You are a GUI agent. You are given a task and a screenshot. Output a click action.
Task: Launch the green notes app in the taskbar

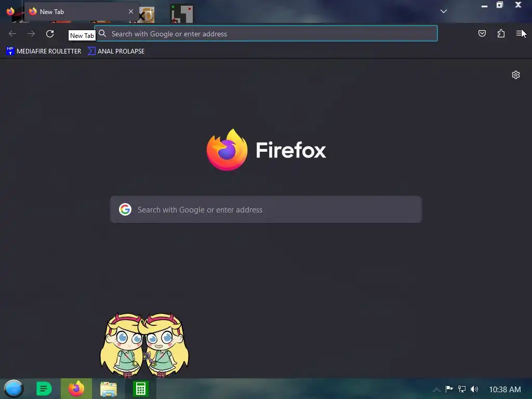(x=44, y=389)
